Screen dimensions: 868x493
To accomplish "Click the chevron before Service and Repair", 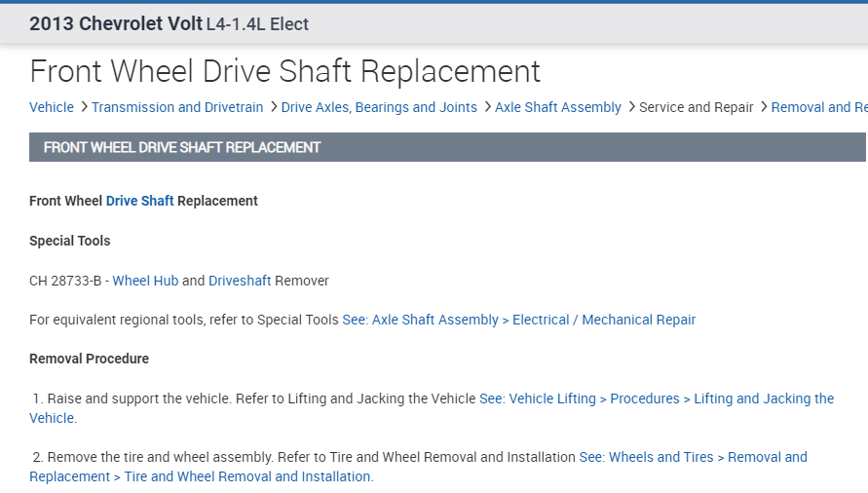I will point(630,107).
